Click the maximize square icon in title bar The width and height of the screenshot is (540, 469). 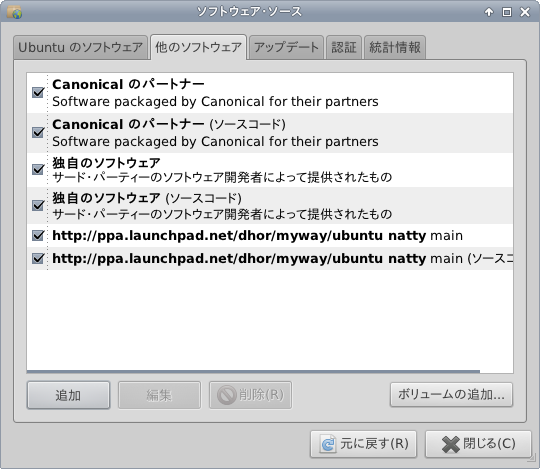[507, 12]
